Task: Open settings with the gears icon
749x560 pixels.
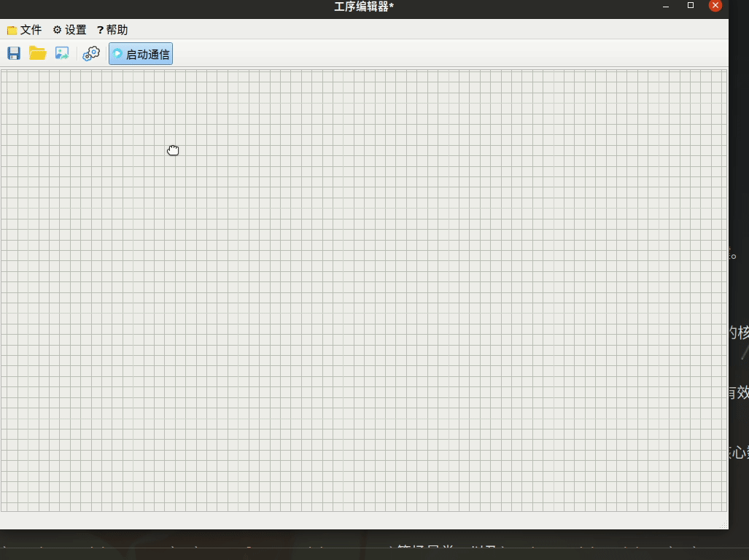Action: [91, 53]
